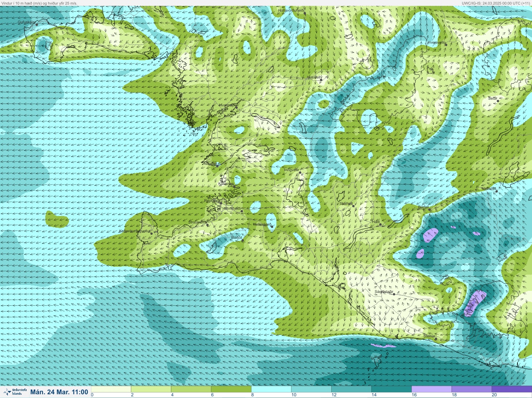532x398 pixels.
Task: Click the 0–2 m/s pale yellow legend swatch
Action: 111,389
